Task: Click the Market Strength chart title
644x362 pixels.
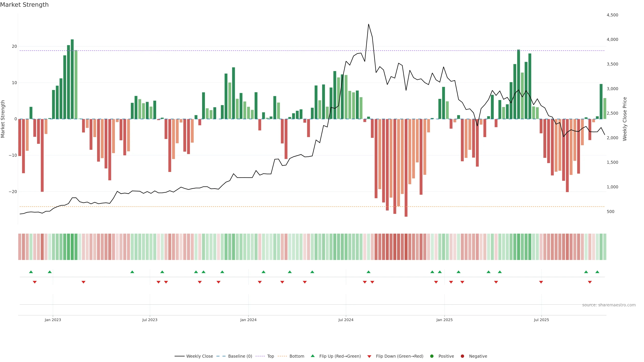Action: point(24,5)
